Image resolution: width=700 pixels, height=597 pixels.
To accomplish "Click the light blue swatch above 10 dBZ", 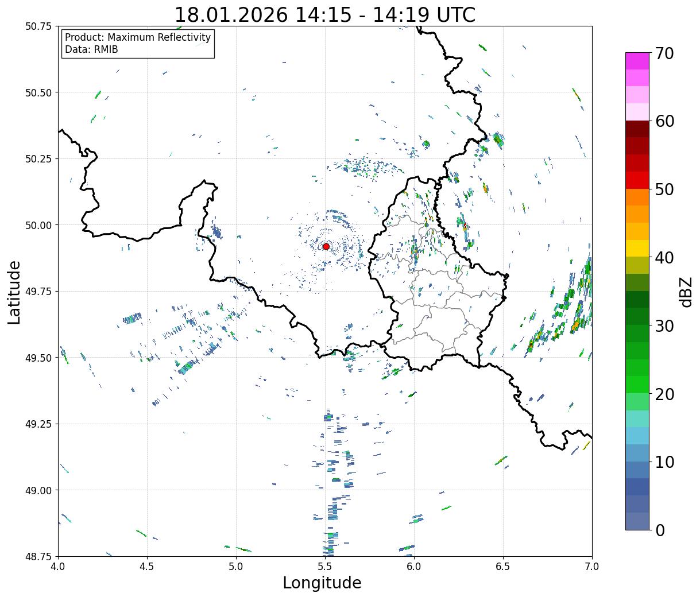I will pos(637,452).
